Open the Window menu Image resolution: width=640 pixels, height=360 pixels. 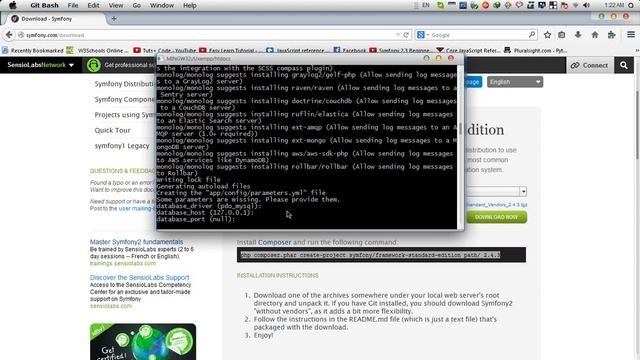[x=162, y=5]
